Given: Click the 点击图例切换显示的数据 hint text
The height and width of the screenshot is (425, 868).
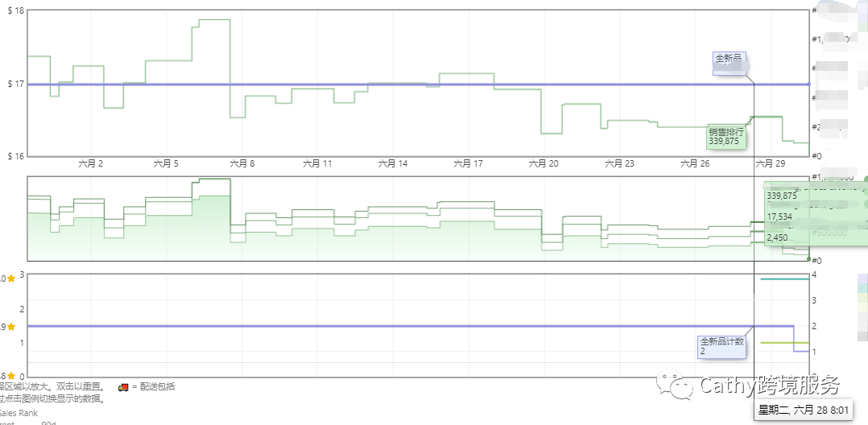Looking at the screenshot, I should (53, 398).
